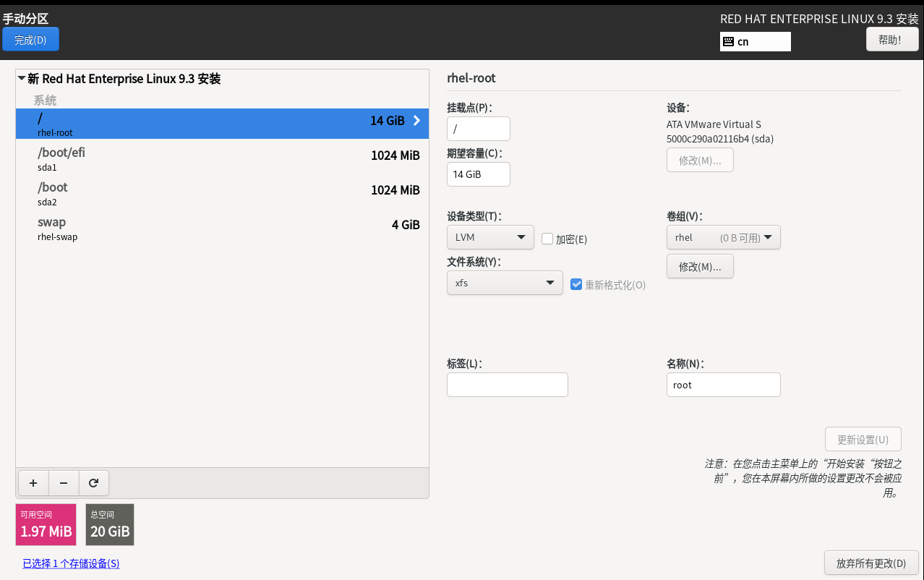
Task: Click the reload storage configuration icon
Action: pyautogui.click(x=93, y=483)
